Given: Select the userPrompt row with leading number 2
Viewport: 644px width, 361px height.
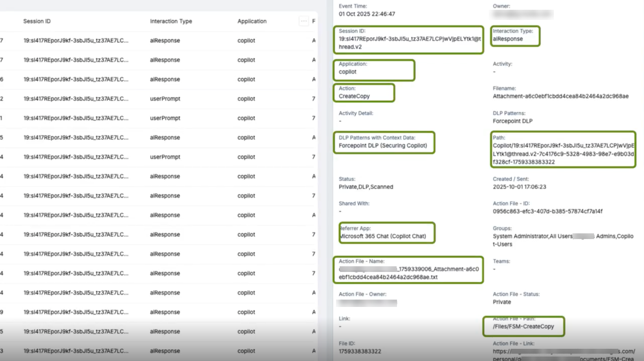Looking at the screenshot, I should coord(76,99).
